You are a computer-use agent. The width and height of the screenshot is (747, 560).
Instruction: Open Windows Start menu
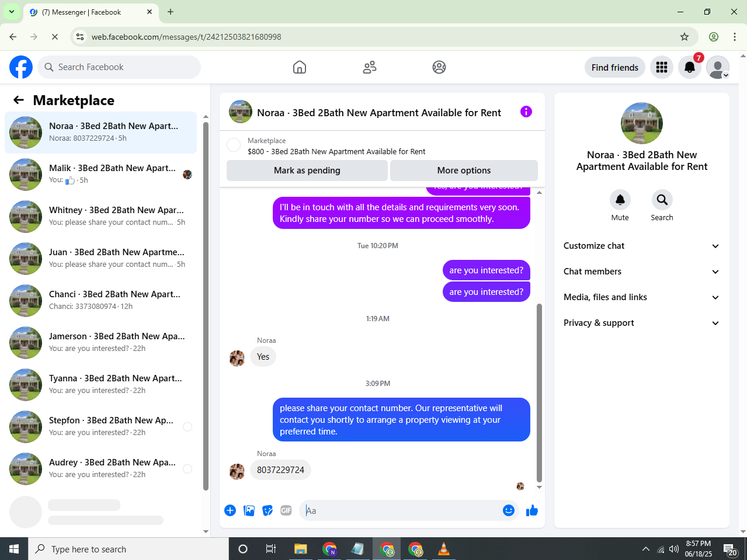(x=14, y=549)
